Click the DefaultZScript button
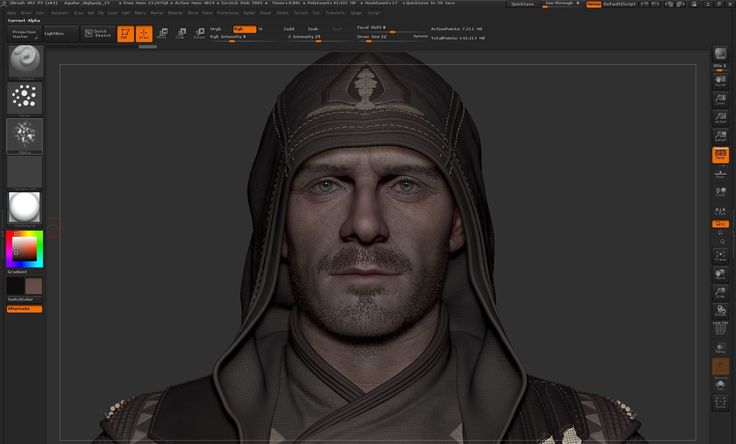736x444 pixels. [x=619, y=4]
